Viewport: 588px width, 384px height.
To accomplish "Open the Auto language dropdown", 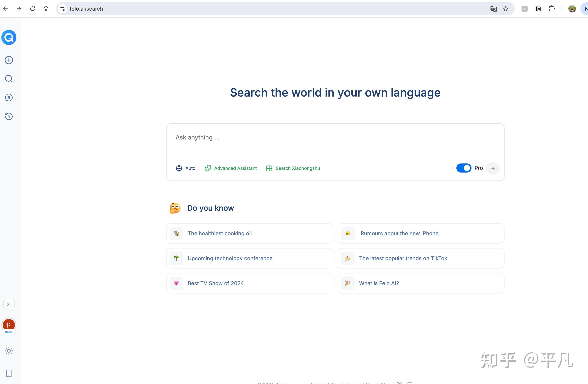I will tap(186, 168).
